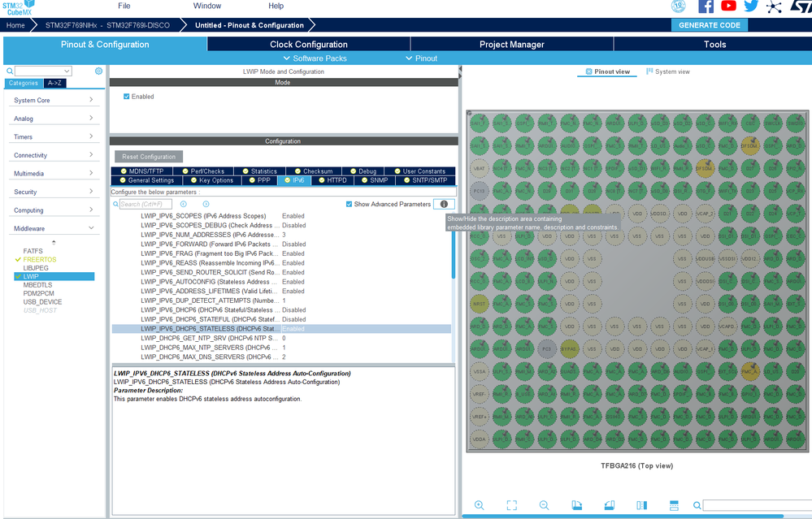Screen dimensions: 812x519
Task: Switch to A->Z sorting tab
Action: click(54, 83)
